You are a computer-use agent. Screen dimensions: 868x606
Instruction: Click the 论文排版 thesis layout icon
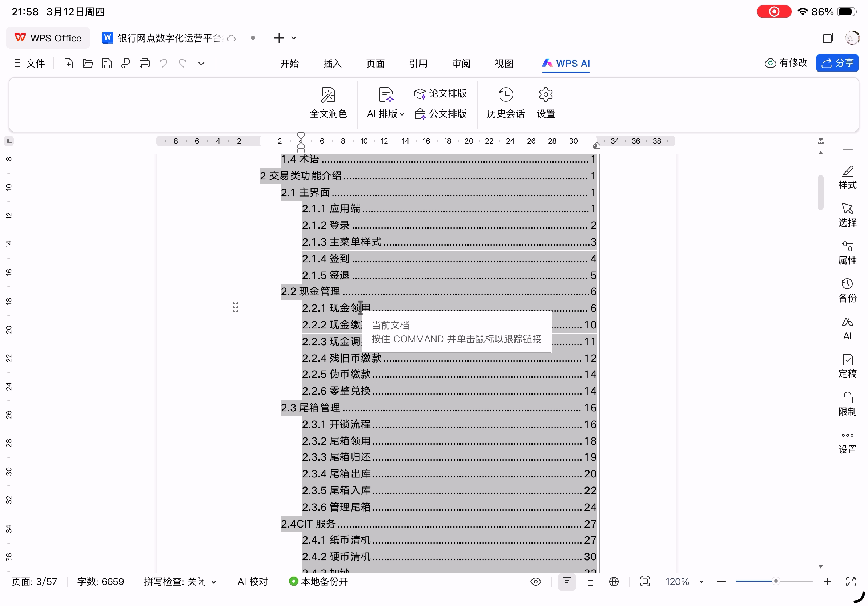point(419,94)
